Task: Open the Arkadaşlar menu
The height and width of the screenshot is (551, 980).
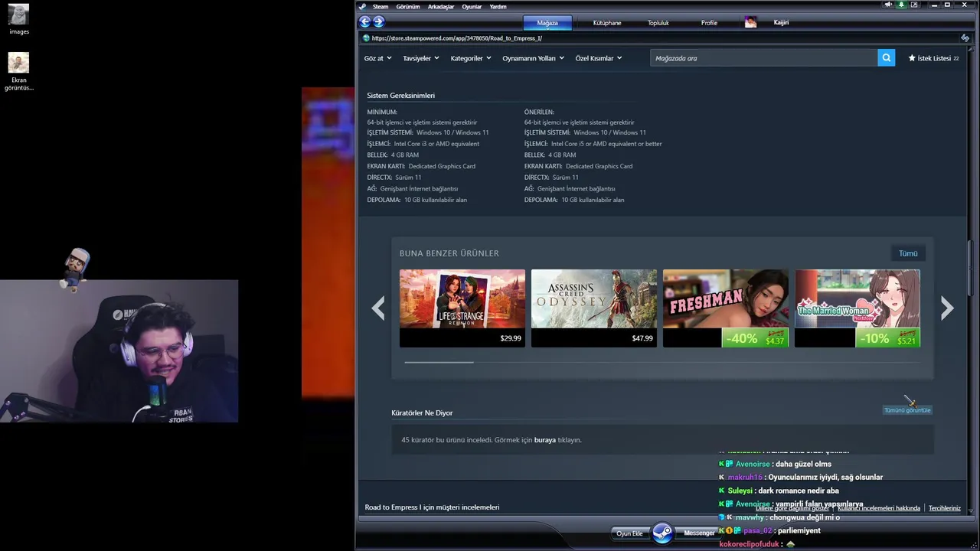Action: 441,6
